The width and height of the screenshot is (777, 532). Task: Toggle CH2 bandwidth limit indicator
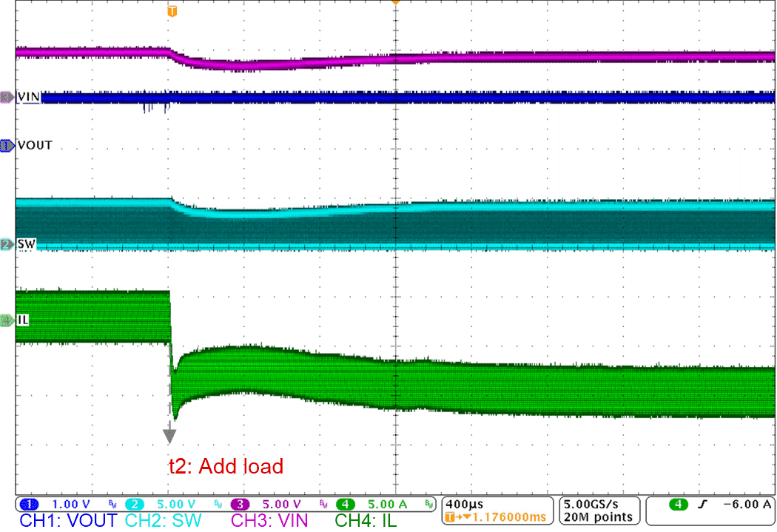click(x=218, y=504)
